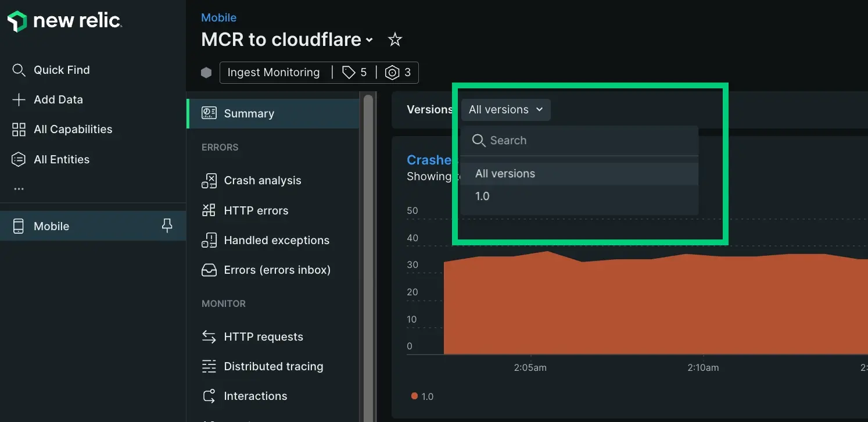Toggle the 1.0 legend series

coord(422,396)
